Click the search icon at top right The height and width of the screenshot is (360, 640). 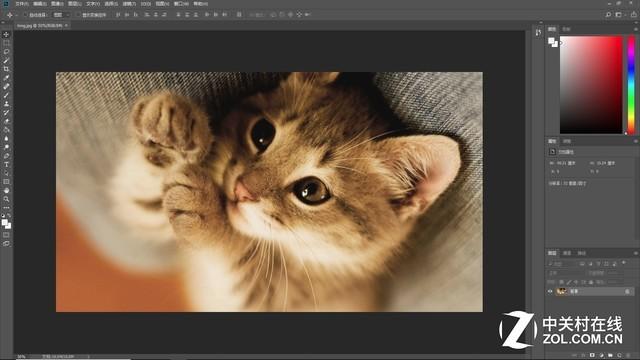pyautogui.click(x=608, y=15)
